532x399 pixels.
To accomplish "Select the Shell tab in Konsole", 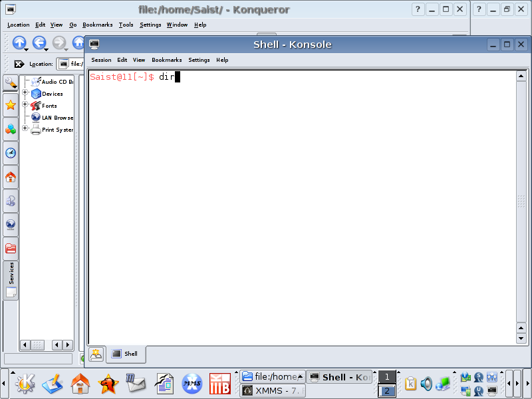I will click(x=126, y=354).
